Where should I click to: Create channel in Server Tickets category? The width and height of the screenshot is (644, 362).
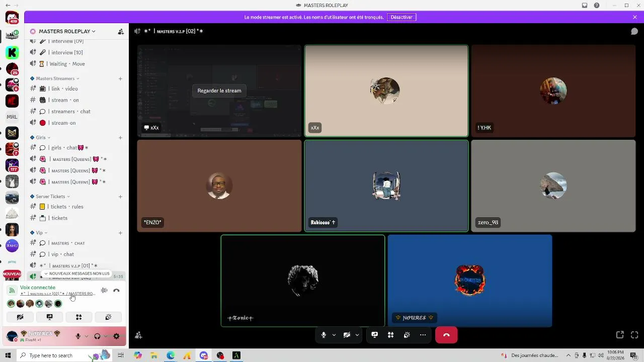click(x=120, y=197)
